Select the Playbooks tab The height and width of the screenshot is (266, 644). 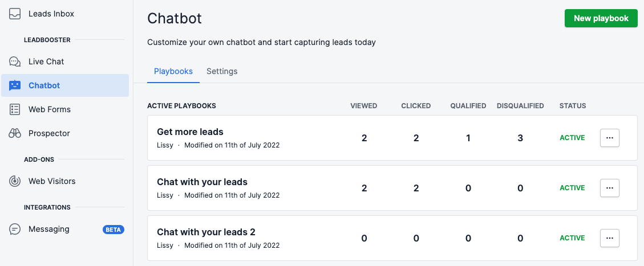pos(173,71)
